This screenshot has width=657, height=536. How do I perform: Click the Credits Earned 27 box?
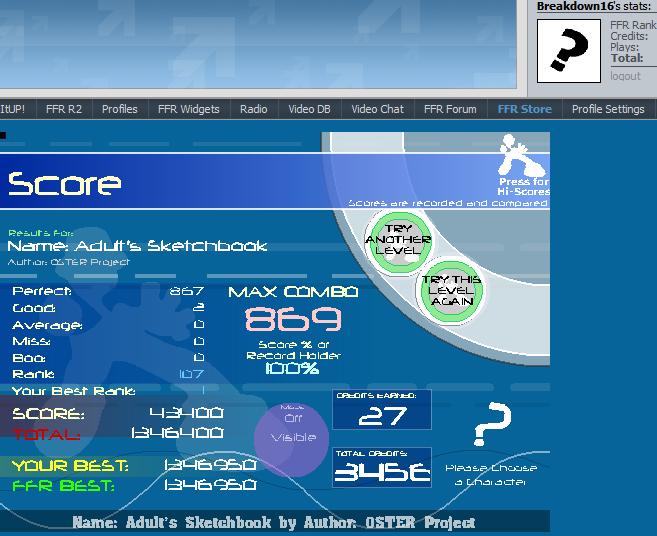[382, 409]
